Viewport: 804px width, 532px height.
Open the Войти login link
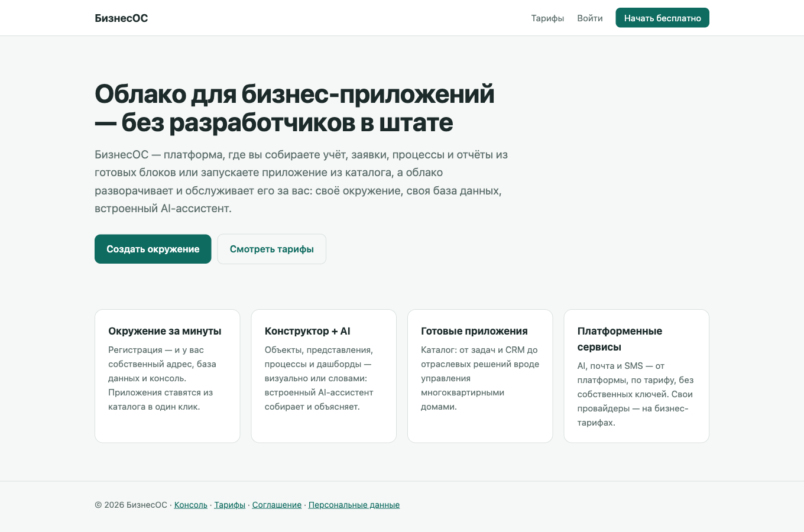pyautogui.click(x=590, y=18)
